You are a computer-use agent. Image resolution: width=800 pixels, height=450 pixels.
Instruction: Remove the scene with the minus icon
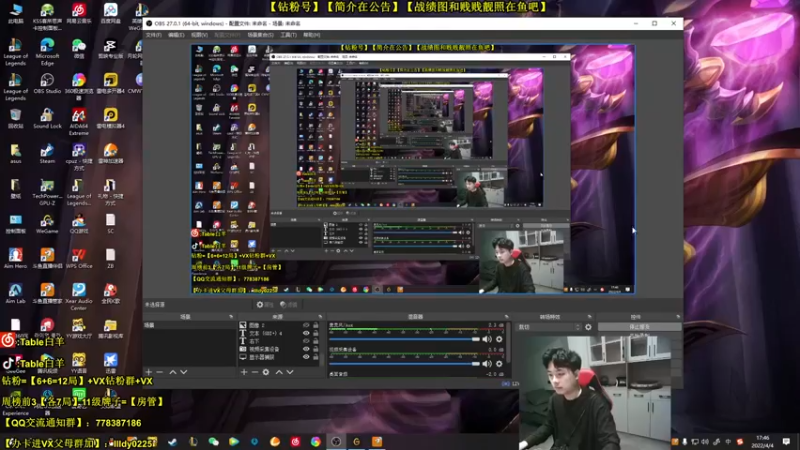coord(160,372)
